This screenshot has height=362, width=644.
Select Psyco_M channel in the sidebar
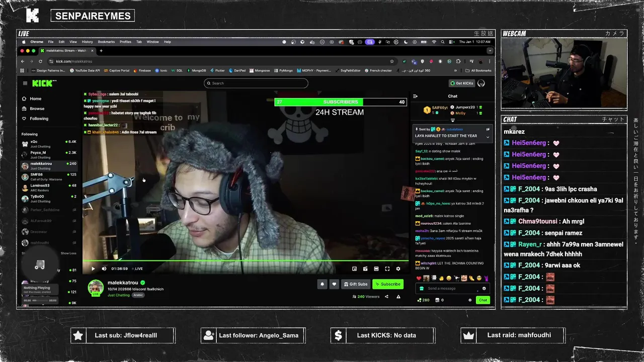point(49,154)
